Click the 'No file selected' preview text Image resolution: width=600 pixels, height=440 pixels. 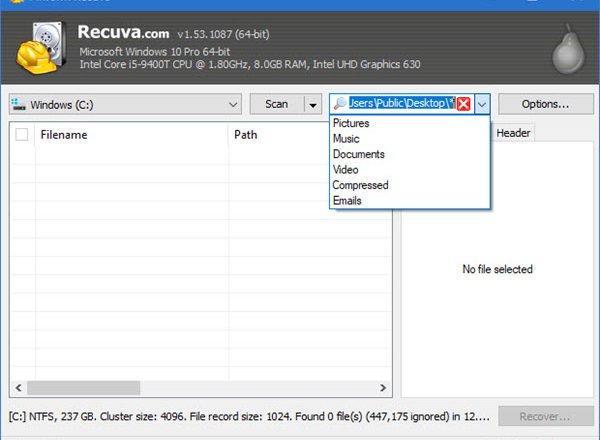(x=497, y=269)
